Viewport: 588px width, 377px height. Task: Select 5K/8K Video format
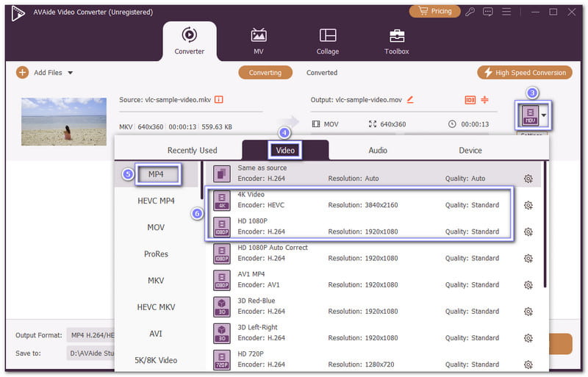tap(156, 360)
